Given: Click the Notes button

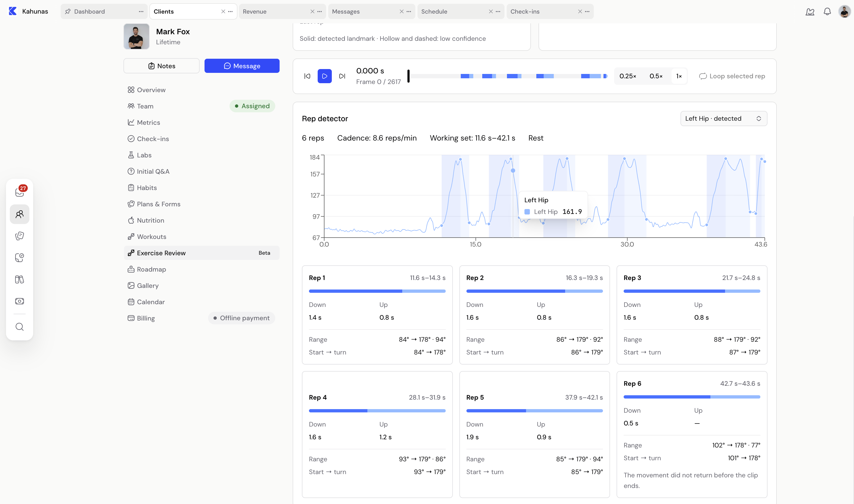Looking at the screenshot, I should 161,66.
